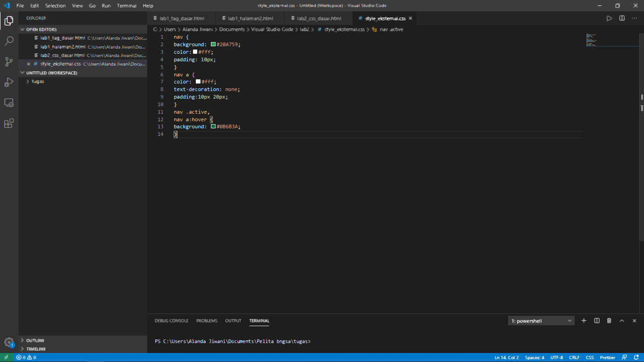Expand the tugas folder
This screenshot has width=644, height=362.
83,82
